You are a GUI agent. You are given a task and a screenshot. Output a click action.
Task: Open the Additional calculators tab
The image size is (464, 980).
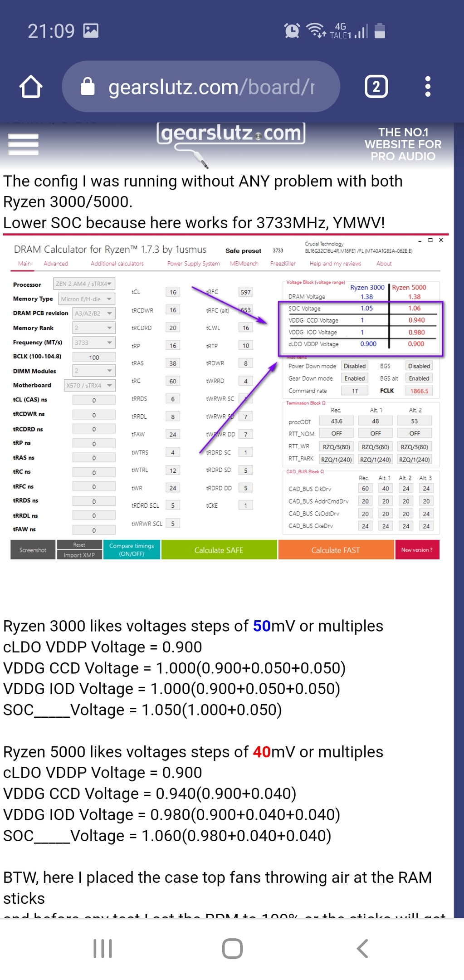click(x=117, y=264)
